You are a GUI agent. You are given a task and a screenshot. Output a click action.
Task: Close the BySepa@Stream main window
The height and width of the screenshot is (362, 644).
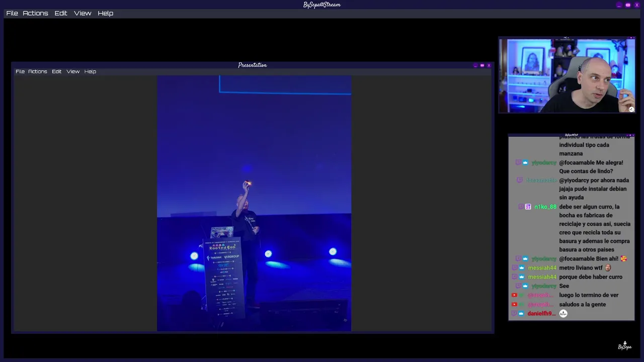click(x=636, y=5)
